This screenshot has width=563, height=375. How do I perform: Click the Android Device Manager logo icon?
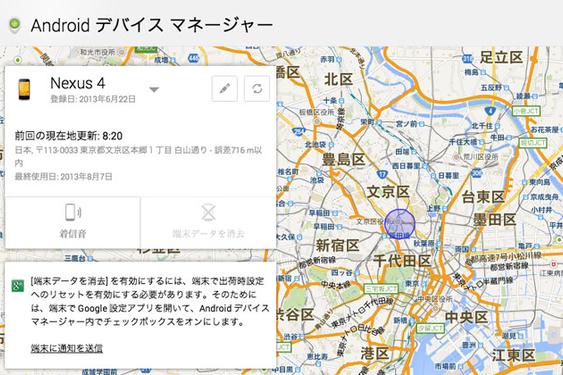pyautogui.click(x=15, y=25)
